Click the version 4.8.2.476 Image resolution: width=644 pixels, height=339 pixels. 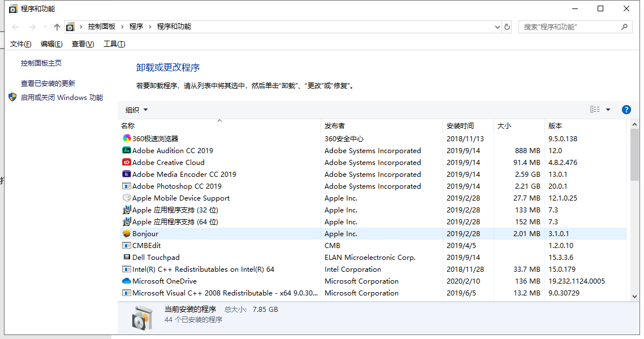[563, 163]
